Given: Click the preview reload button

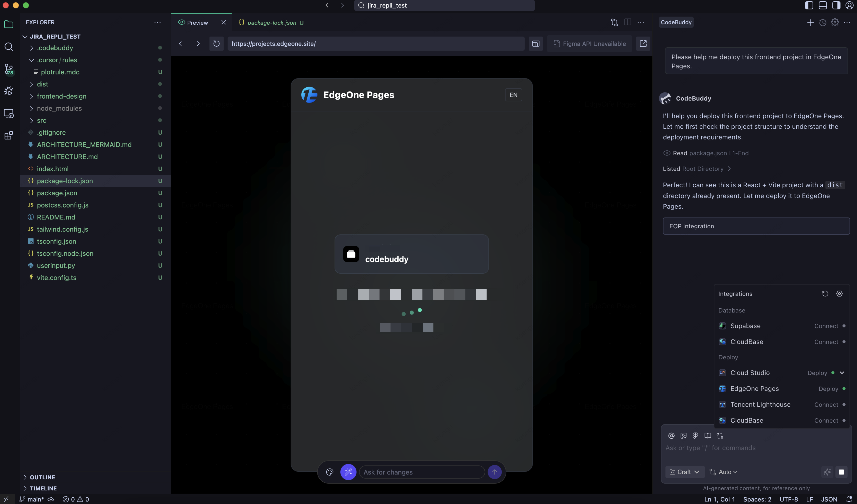Looking at the screenshot, I should (216, 43).
